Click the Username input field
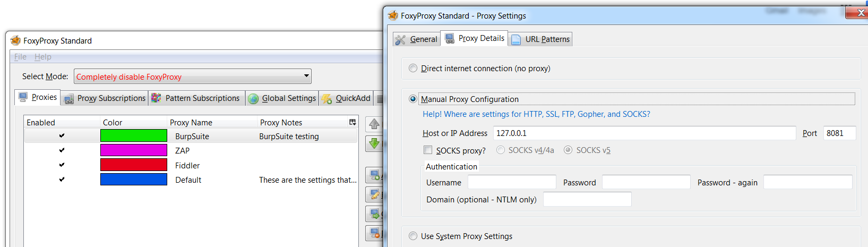The width and height of the screenshot is (868, 247). click(x=512, y=182)
